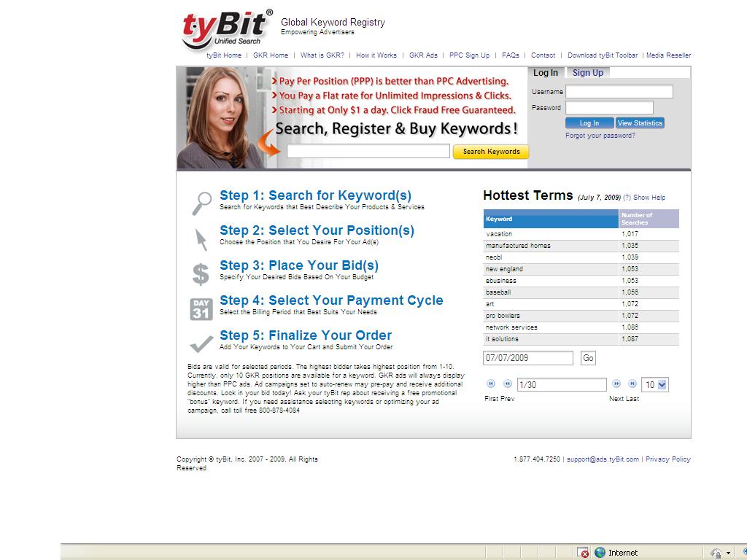This screenshot has height=560, width=747.
Task: Click the blue Log In button
Action: [589, 122]
